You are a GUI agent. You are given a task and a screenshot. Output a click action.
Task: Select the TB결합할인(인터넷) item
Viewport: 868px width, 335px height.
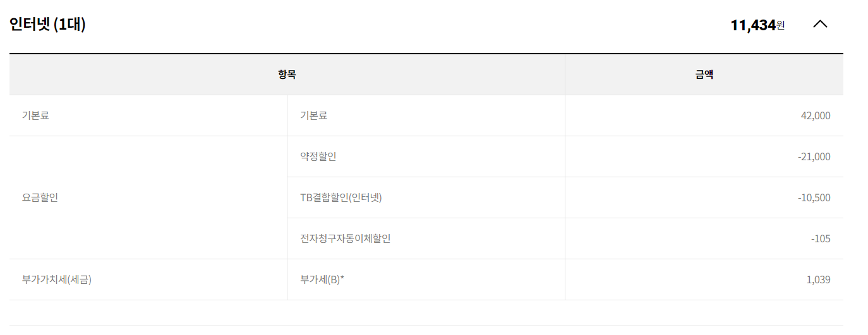[x=341, y=197]
